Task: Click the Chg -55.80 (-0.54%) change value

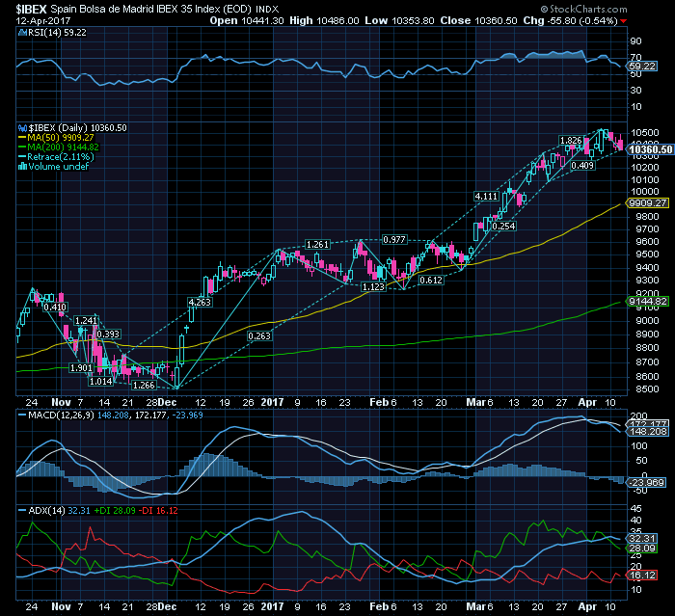Action: pos(571,20)
